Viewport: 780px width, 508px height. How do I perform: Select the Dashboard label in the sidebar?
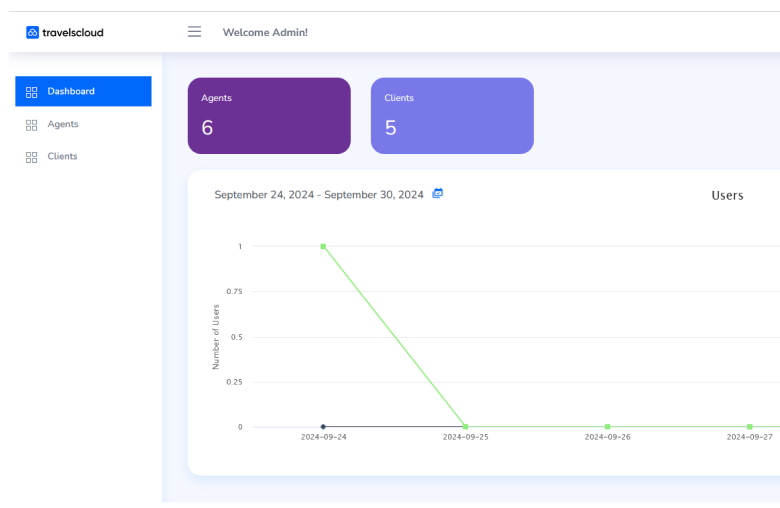click(x=71, y=91)
